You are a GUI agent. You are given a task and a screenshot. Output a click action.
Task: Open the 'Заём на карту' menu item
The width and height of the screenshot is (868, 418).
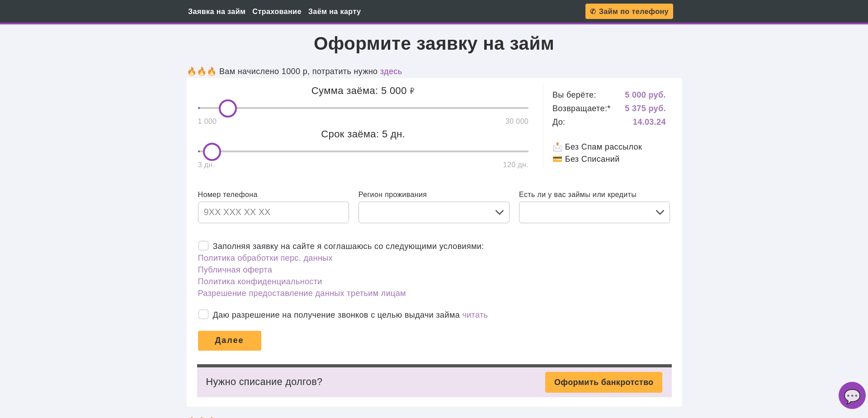335,11
